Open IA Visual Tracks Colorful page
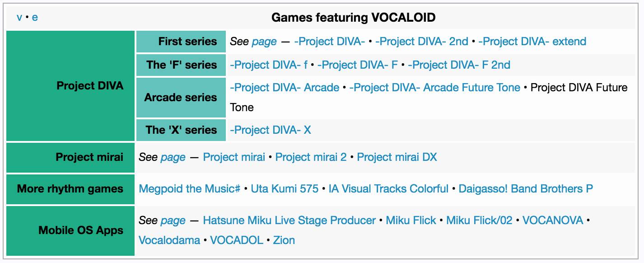 point(388,188)
